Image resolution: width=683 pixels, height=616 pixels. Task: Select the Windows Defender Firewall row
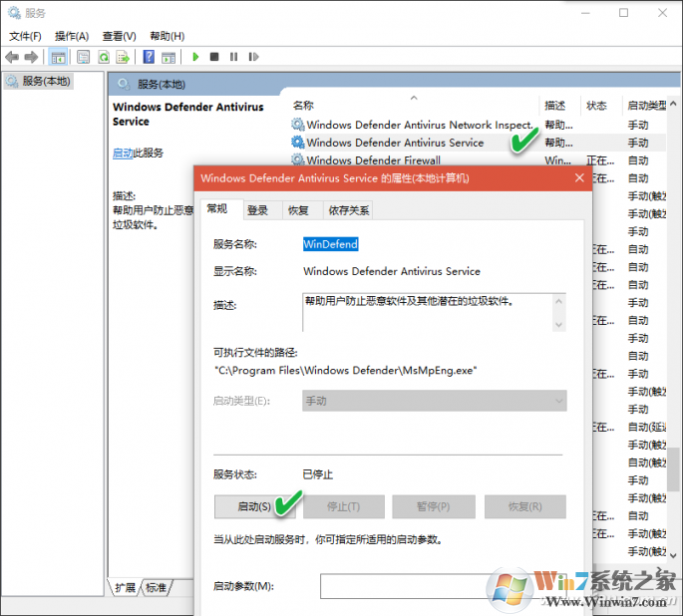coord(477,160)
